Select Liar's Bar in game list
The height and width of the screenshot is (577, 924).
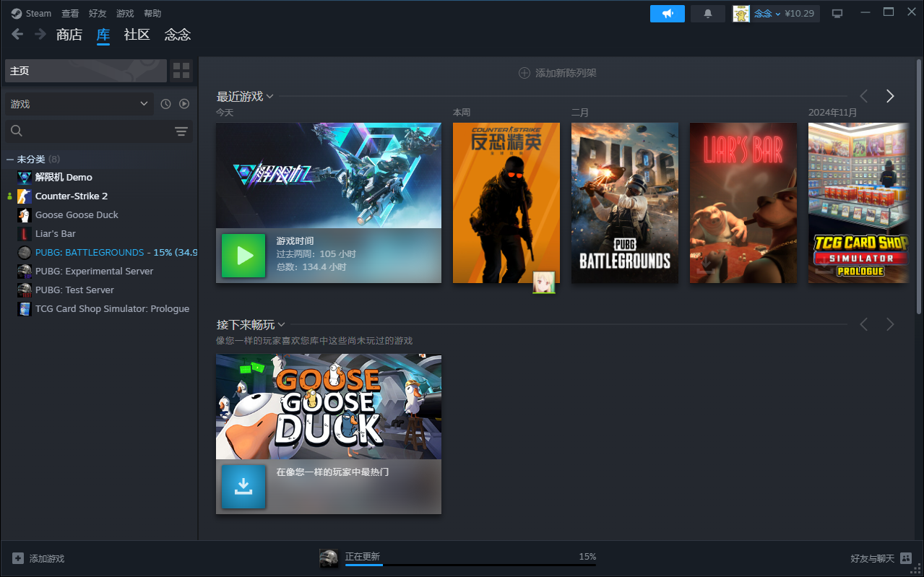56,233
